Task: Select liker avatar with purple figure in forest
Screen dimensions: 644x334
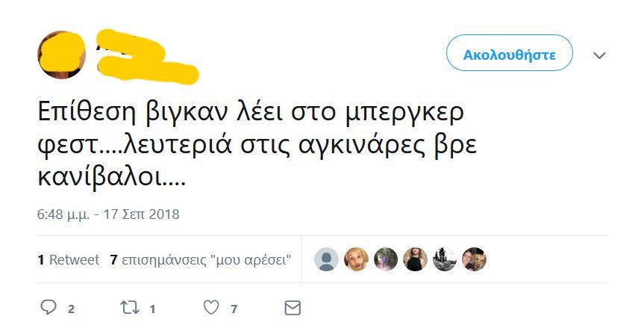Action: point(386,259)
